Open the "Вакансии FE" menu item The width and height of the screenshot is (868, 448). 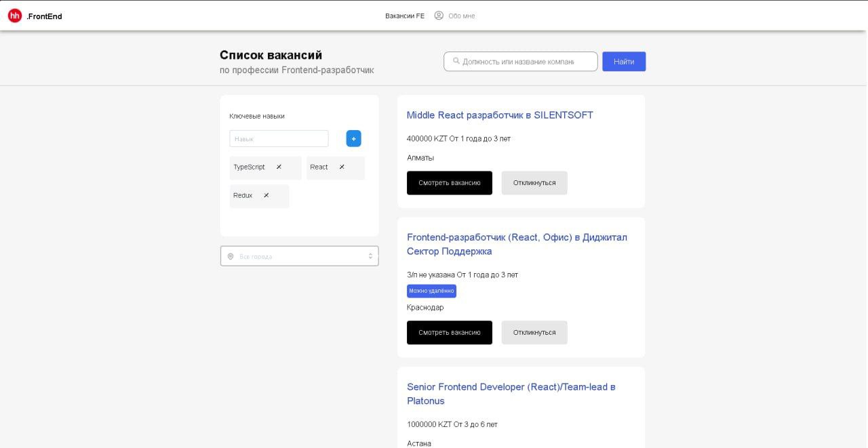pyautogui.click(x=405, y=16)
